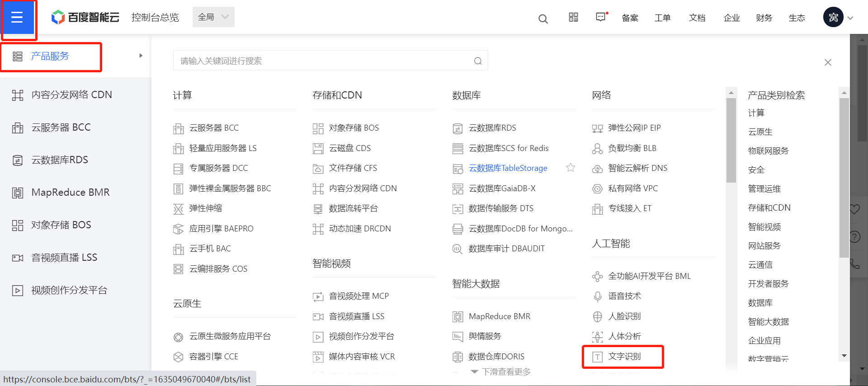Click the 语音技术 microphone icon
This screenshot has height=386, width=868.
(598, 297)
